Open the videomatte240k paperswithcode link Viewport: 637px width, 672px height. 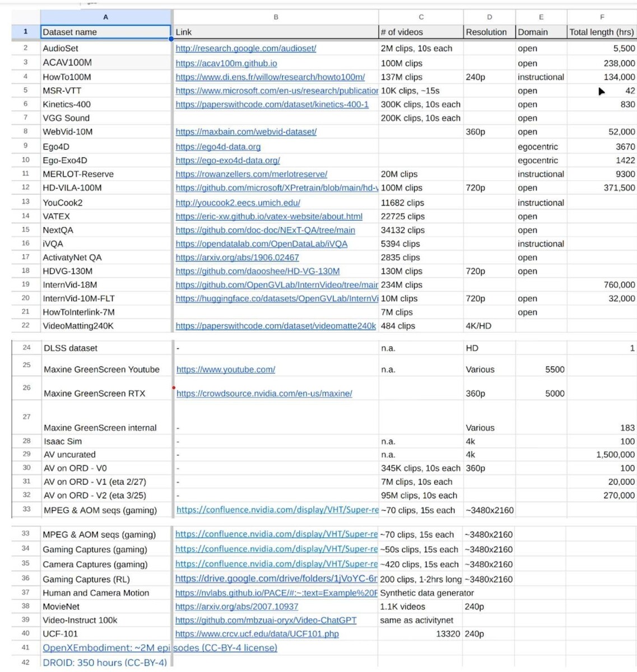[x=276, y=326]
